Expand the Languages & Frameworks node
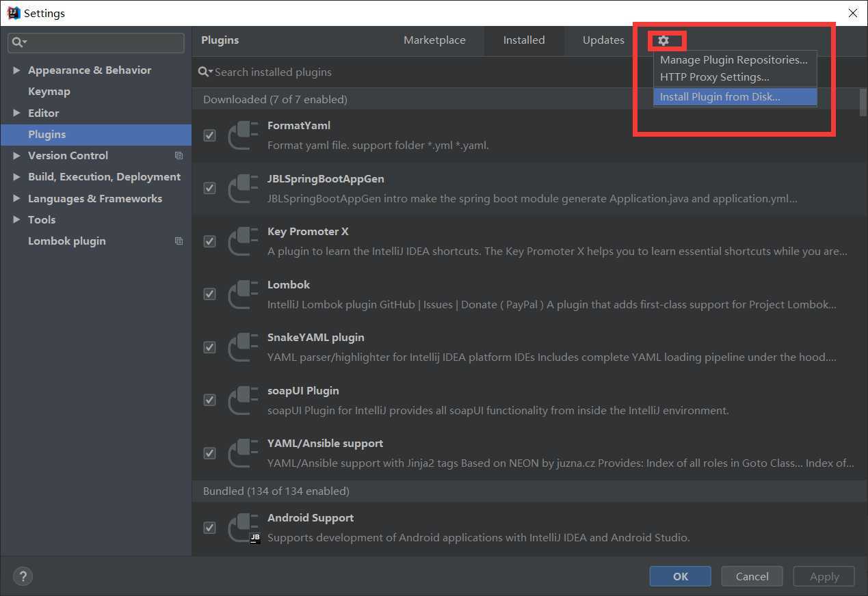 [x=16, y=199]
